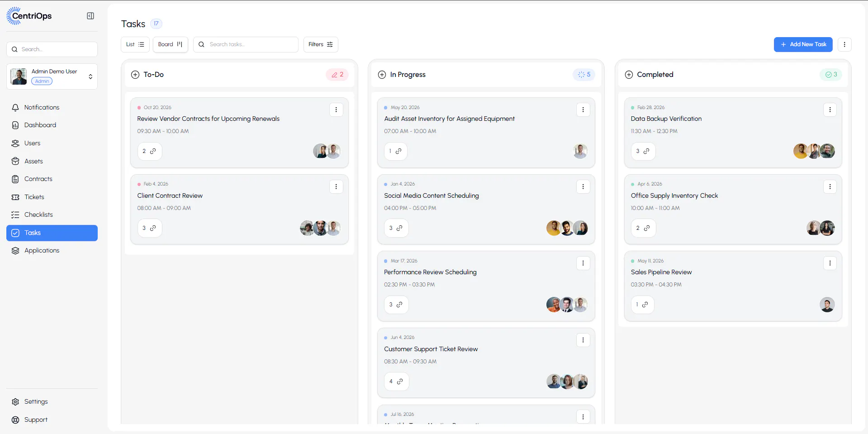
Task: Open Social Media Content Scheduling task title
Action: (432, 196)
